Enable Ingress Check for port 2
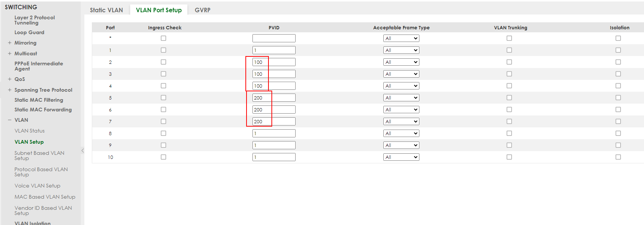The width and height of the screenshot is (644, 225). (163, 62)
